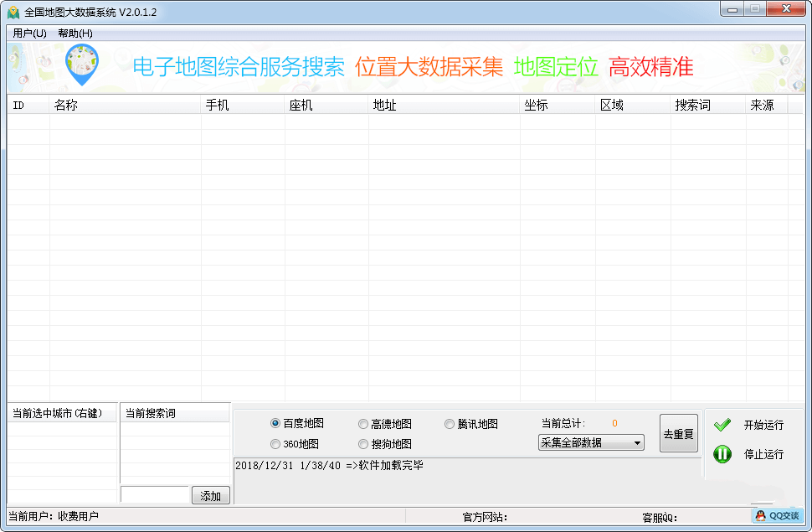Sort by the 来源 column header
This screenshot has width=812, height=532.
(767, 105)
